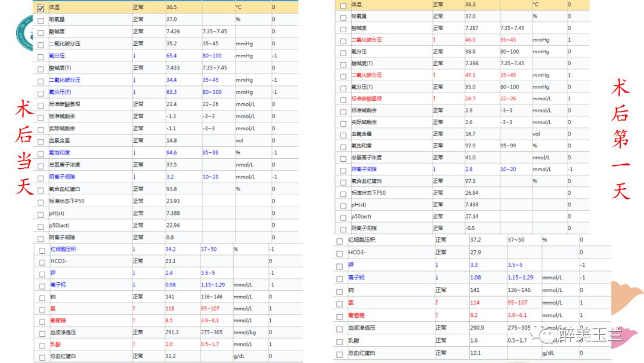
Task: Select 总氢离子浓度 label with value 37.5
Action: point(64,165)
